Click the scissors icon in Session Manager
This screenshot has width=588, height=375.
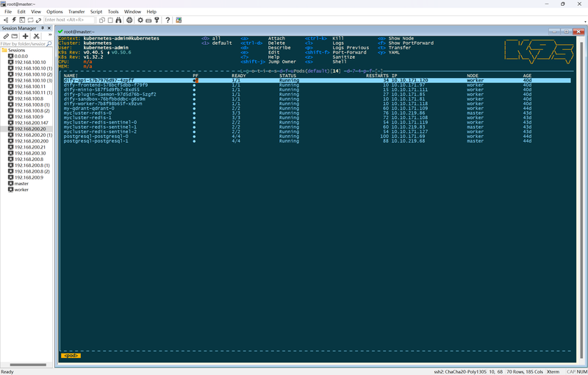click(36, 35)
